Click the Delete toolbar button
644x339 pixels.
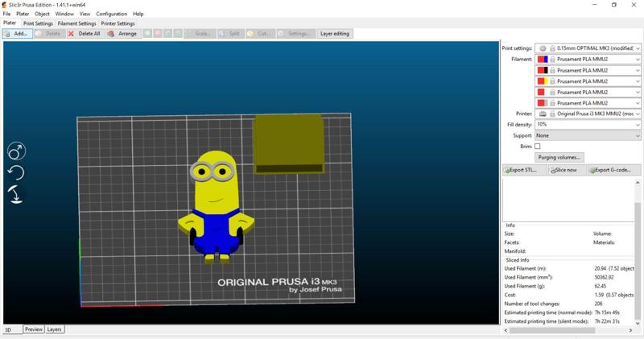pyautogui.click(x=49, y=34)
